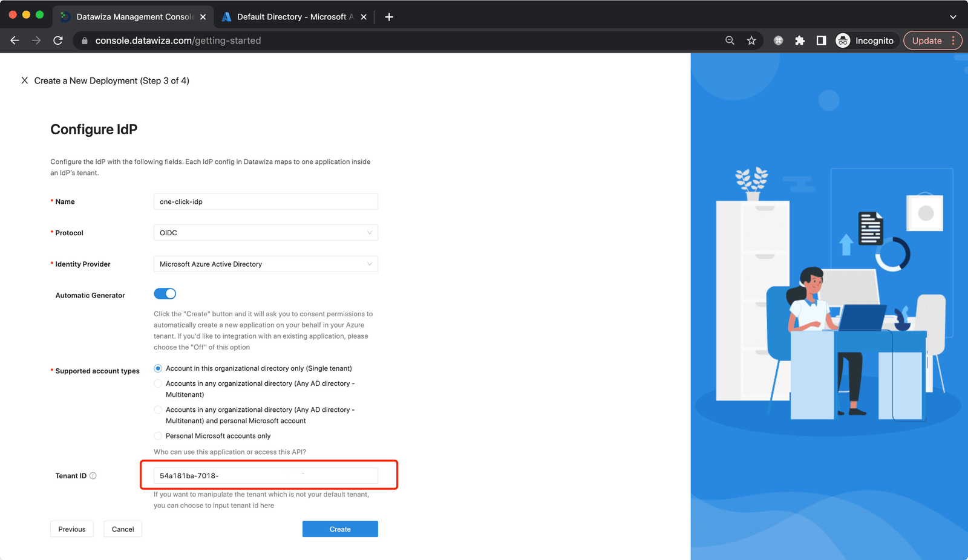Image resolution: width=968 pixels, height=560 pixels.
Task: Close the Default Directory Microsoft tab
Action: pyautogui.click(x=364, y=17)
